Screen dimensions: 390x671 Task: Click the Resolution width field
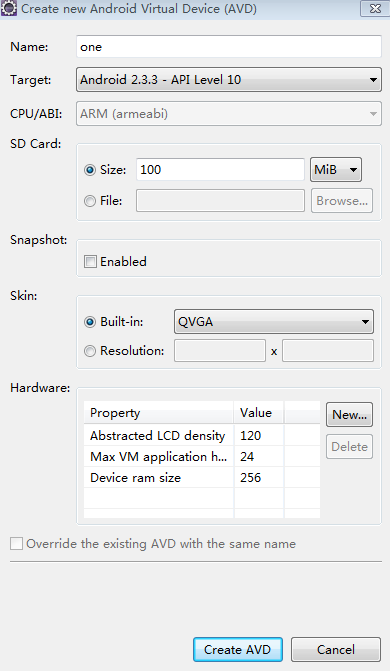click(220, 351)
